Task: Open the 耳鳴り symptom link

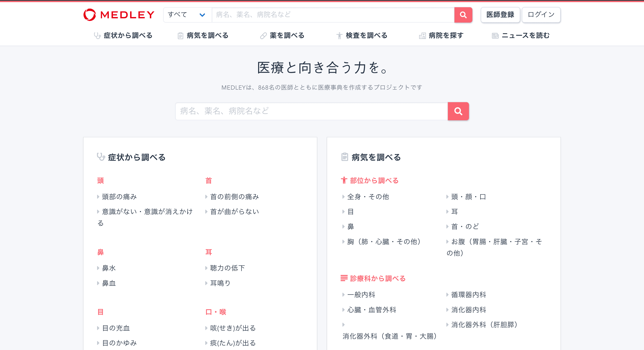Action: pos(220,283)
